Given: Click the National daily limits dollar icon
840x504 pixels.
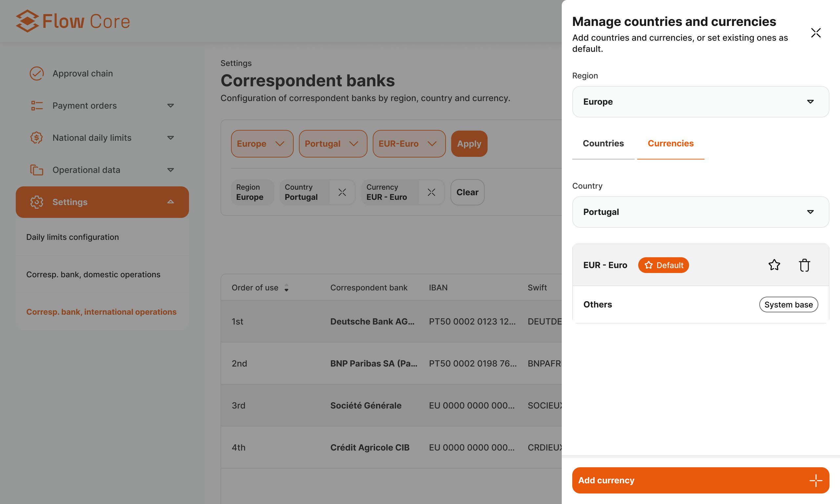Looking at the screenshot, I should (x=36, y=137).
